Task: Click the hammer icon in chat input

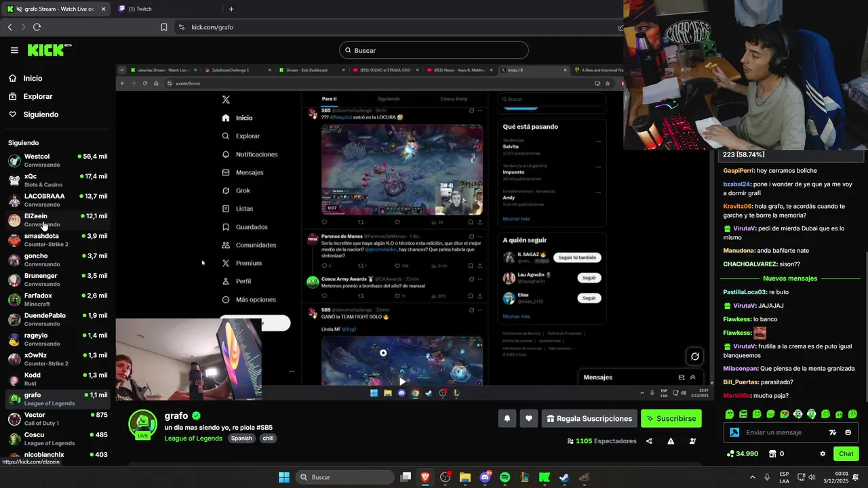Action: pos(734,432)
